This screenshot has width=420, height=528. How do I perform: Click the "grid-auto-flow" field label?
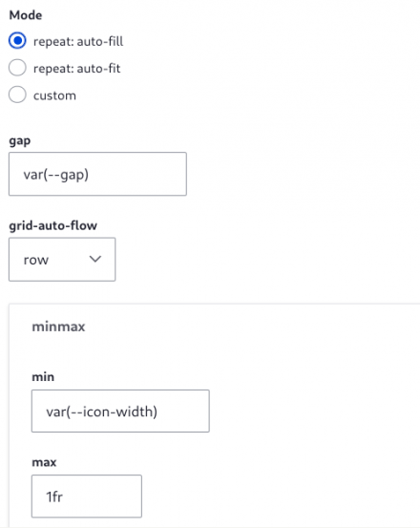pos(52,225)
